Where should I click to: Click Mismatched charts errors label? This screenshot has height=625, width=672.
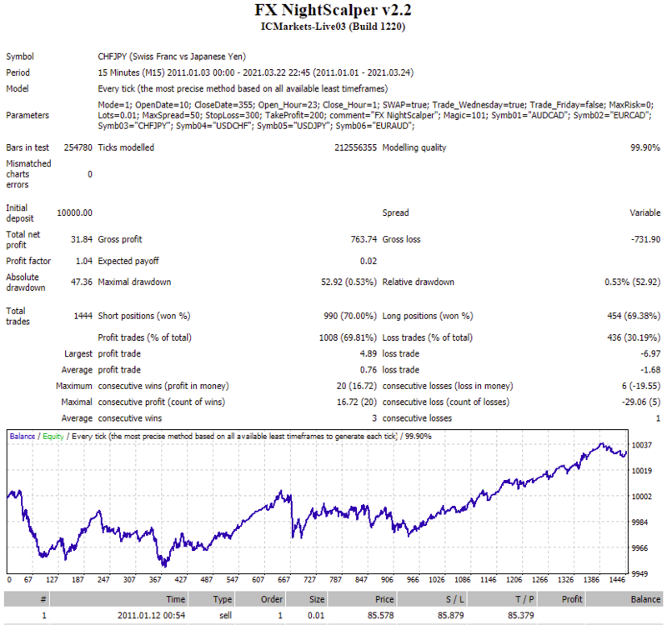[28, 174]
